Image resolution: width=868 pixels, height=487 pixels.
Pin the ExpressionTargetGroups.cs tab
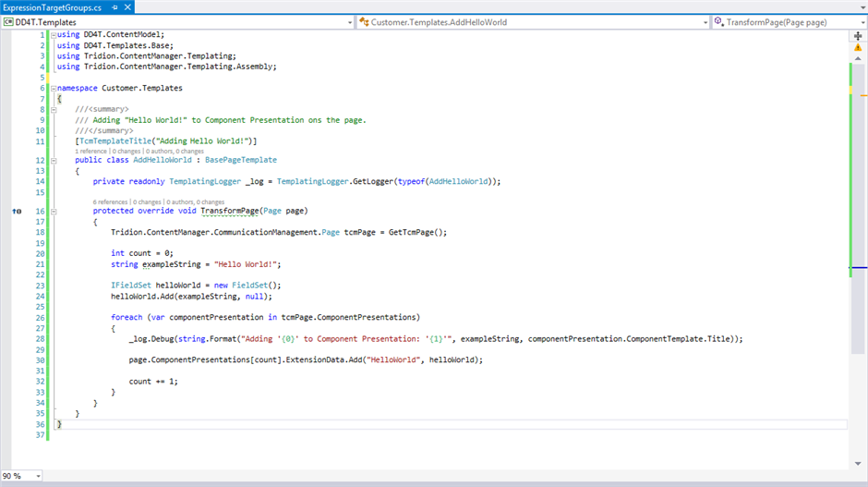point(115,7)
